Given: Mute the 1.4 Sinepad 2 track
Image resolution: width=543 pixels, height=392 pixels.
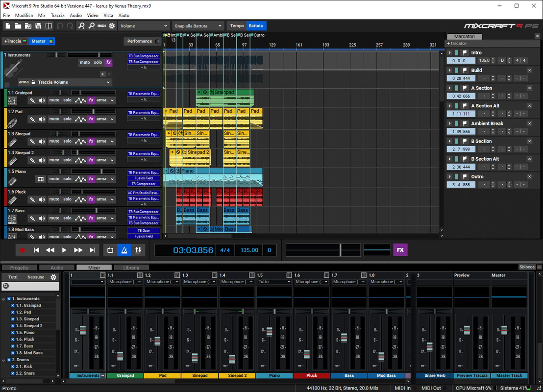Looking at the screenshot, I should [54, 160].
